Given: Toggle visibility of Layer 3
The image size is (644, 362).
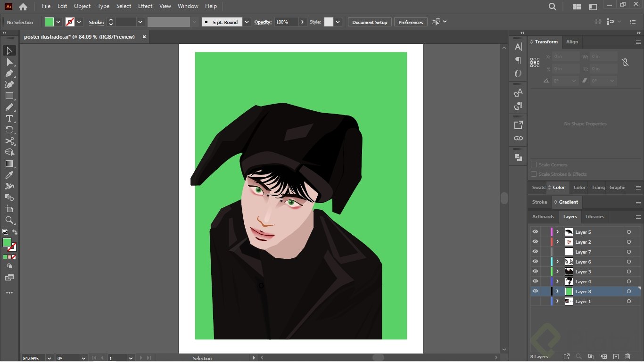Looking at the screenshot, I should pyautogui.click(x=535, y=271).
